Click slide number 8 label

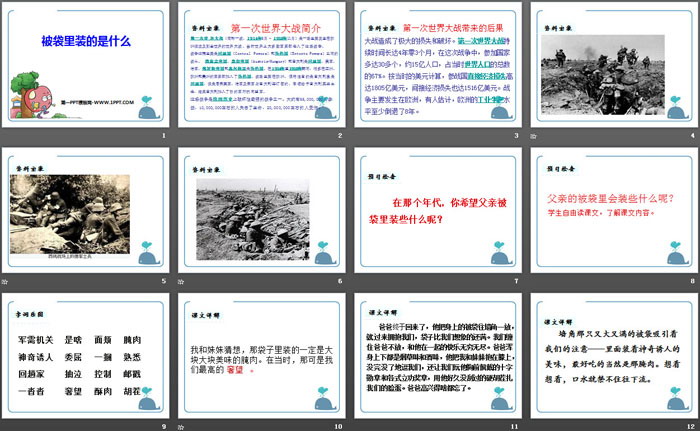tap(693, 281)
